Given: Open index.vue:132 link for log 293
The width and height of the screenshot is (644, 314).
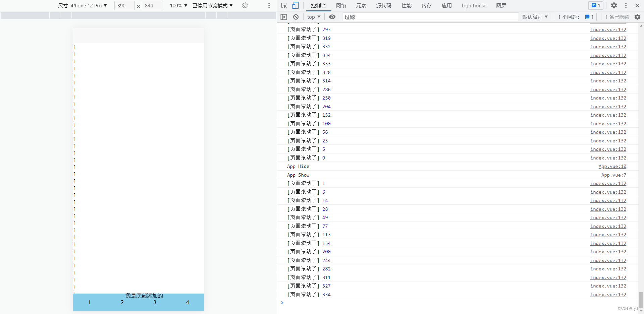Looking at the screenshot, I should pos(608,29).
